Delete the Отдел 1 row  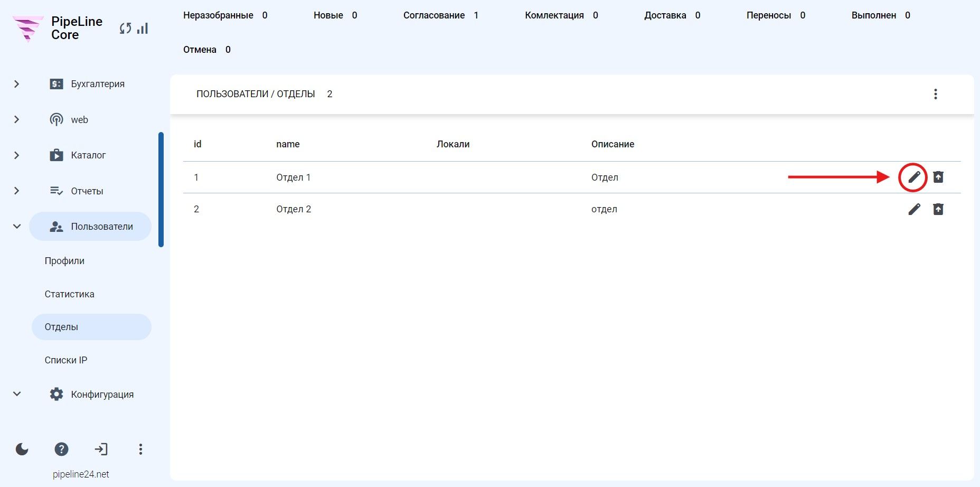938,177
